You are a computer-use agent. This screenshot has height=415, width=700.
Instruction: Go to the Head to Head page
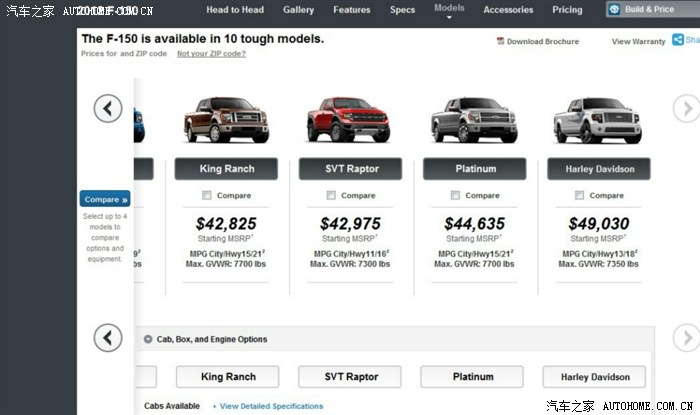pos(236,10)
